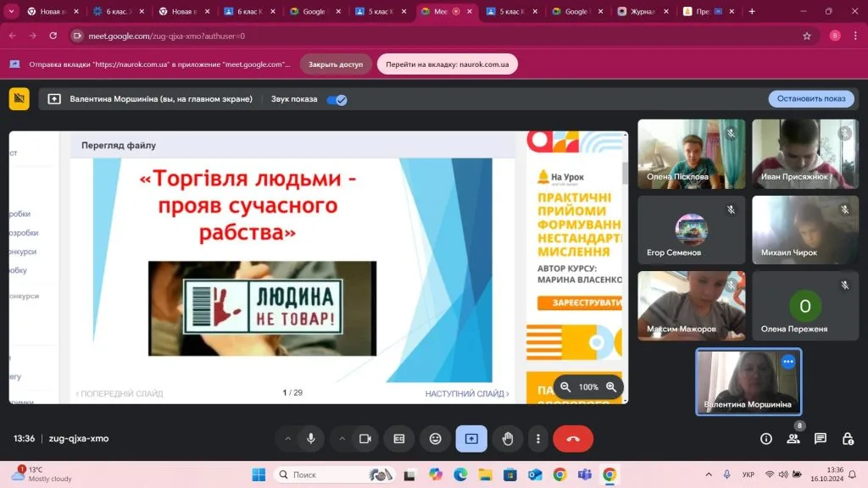Open notifications bell in system tray
This screenshot has height=488, width=868.
coord(853,474)
